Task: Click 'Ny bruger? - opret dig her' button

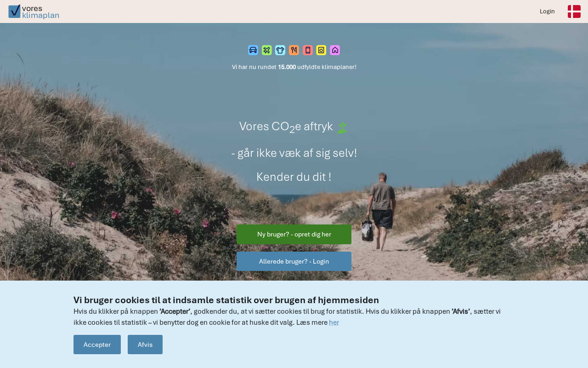Action: pos(294,234)
